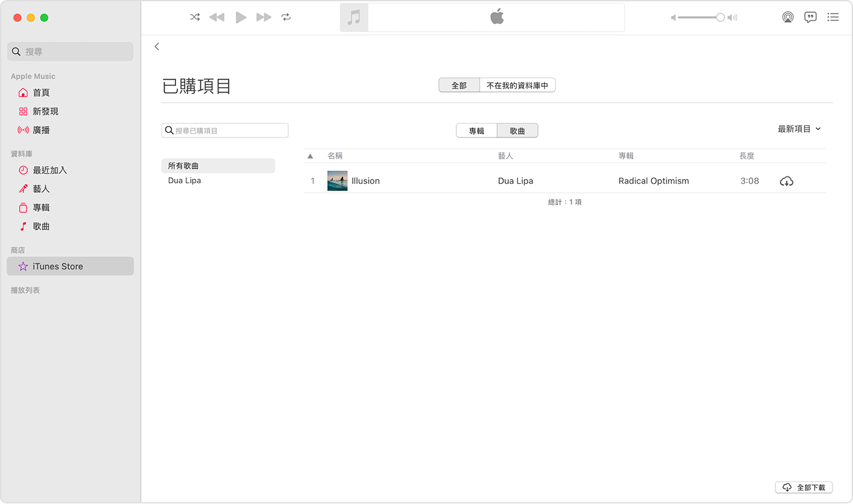Screen dimensions: 853x504
Task: Switch to the 歌曲 segment tab
Action: pyautogui.click(x=517, y=130)
